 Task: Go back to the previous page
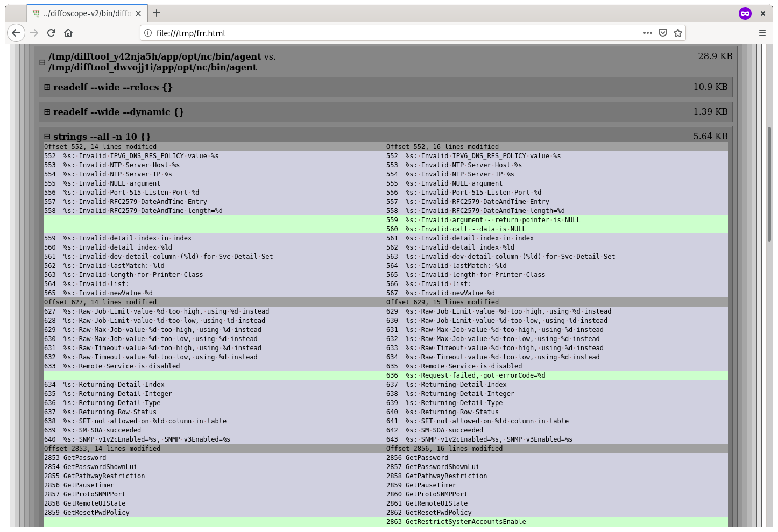(16, 33)
